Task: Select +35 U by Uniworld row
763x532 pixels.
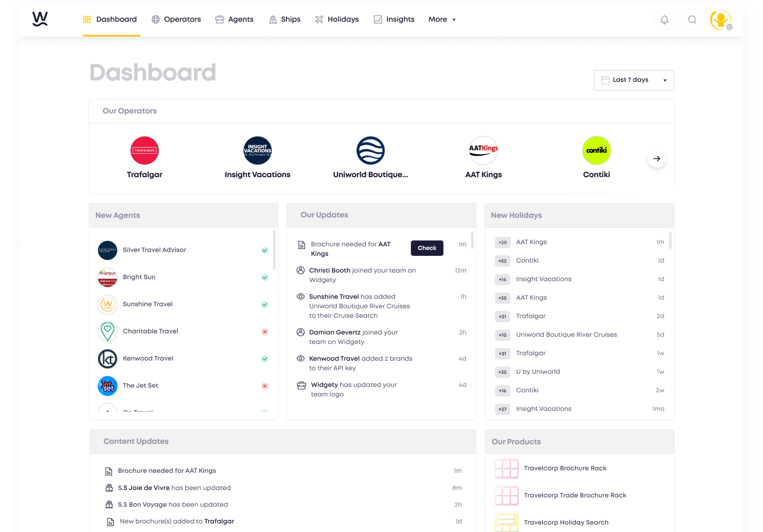Action: click(x=579, y=372)
